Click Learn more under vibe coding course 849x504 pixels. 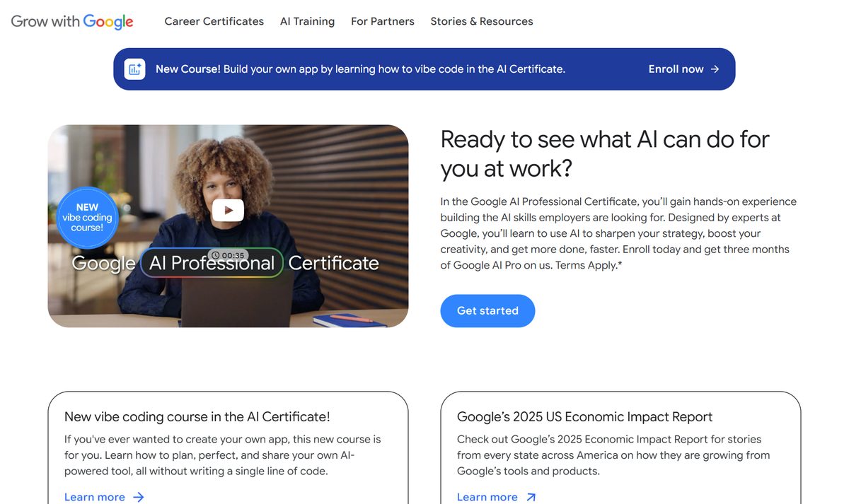click(95, 497)
